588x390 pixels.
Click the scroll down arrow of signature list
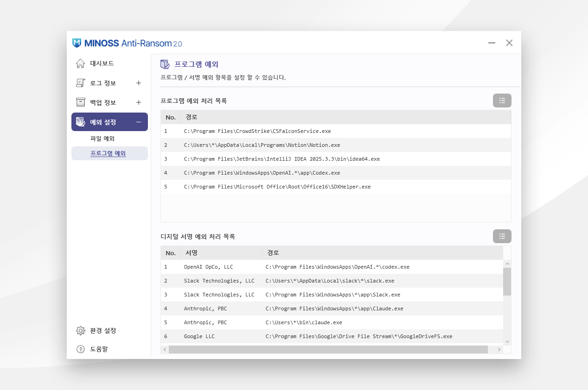[507, 341]
